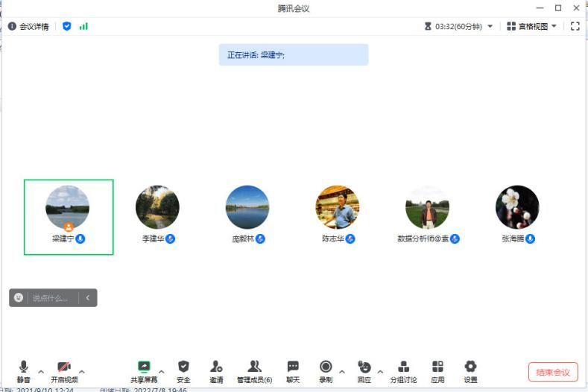588x392 pixels.
Task: Open 设置 settings gear
Action: [x=470, y=367]
